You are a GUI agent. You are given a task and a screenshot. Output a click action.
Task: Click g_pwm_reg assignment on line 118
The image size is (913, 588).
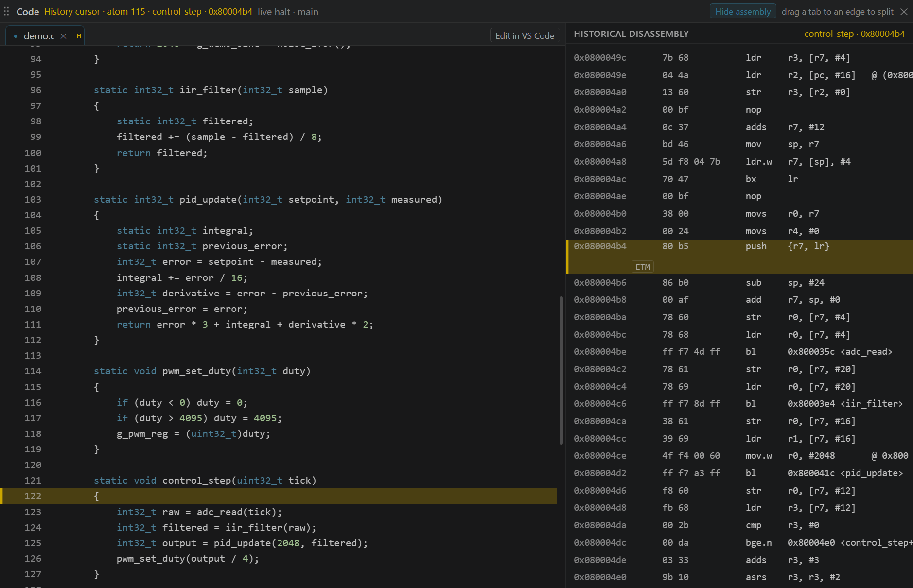193,433
